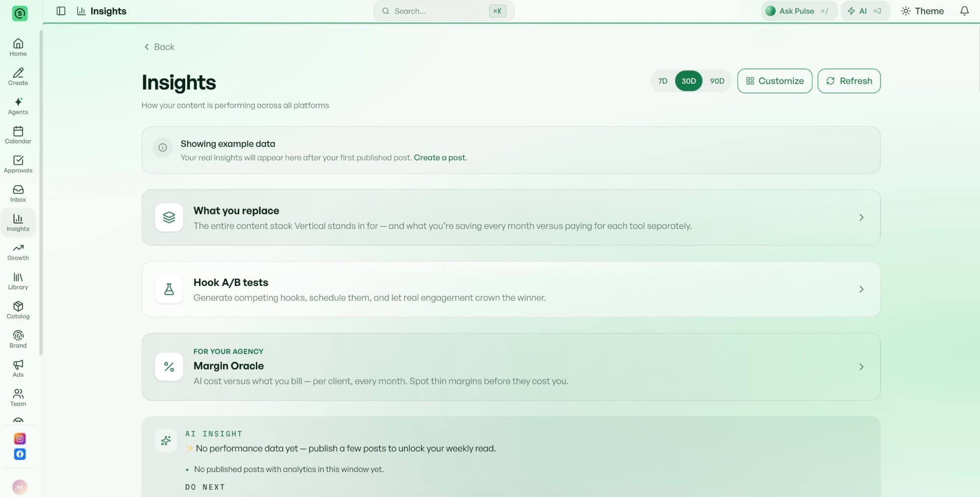The image size is (980, 497).
Task: Click the DO NEXT label
Action: coord(205,487)
